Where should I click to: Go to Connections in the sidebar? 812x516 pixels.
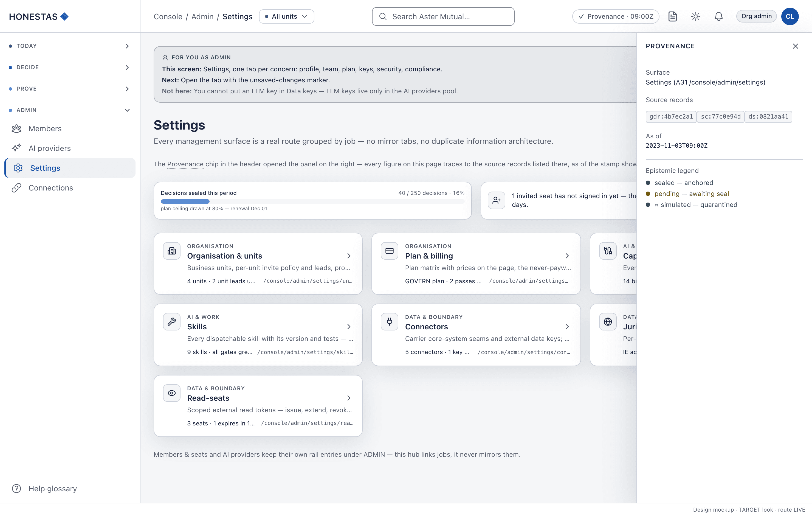70,188
